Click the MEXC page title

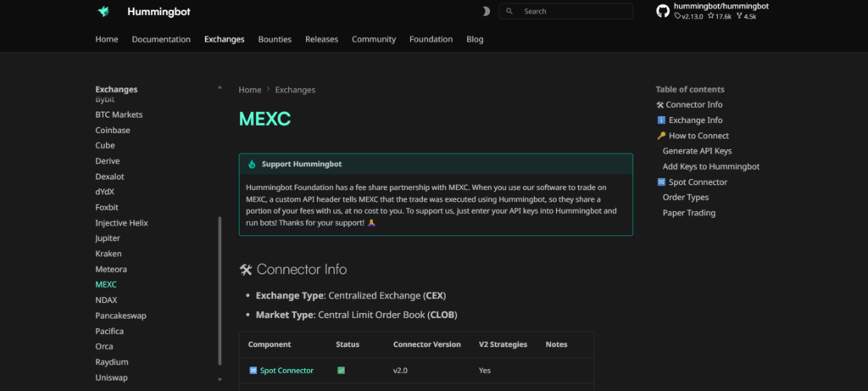[264, 119]
